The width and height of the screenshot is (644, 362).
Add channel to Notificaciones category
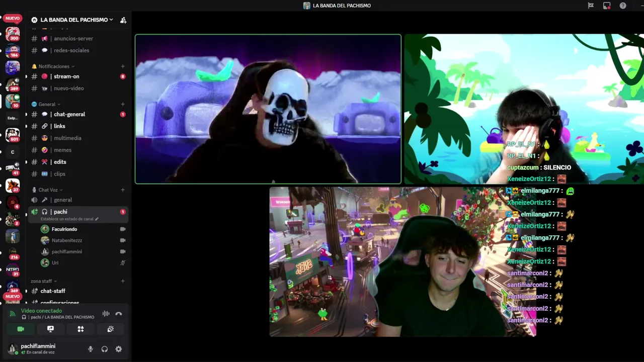click(x=123, y=66)
